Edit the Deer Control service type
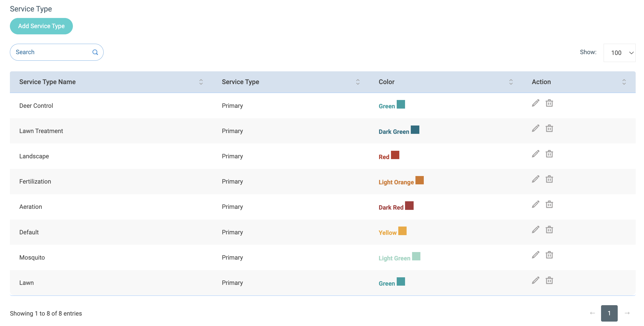The image size is (644, 326). pyautogui.click(x=535, y=103)
